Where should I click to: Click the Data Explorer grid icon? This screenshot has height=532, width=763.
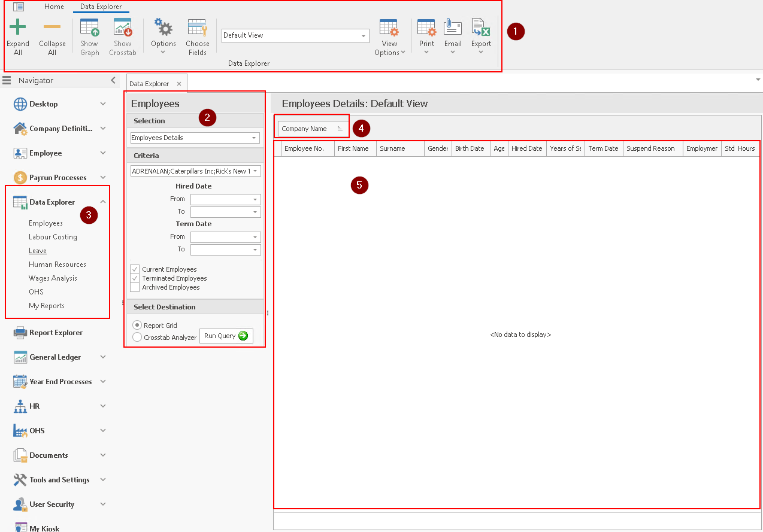click(x=20, y=202)
